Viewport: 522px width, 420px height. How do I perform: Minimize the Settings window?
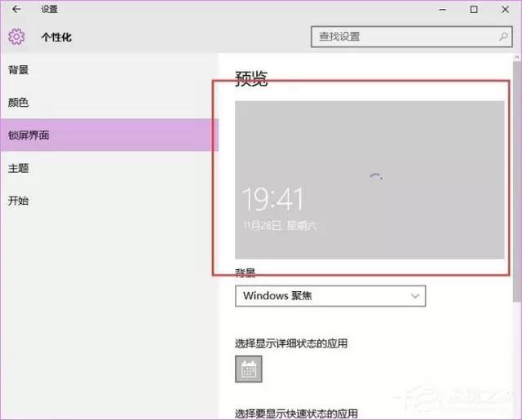coord(442,10)
